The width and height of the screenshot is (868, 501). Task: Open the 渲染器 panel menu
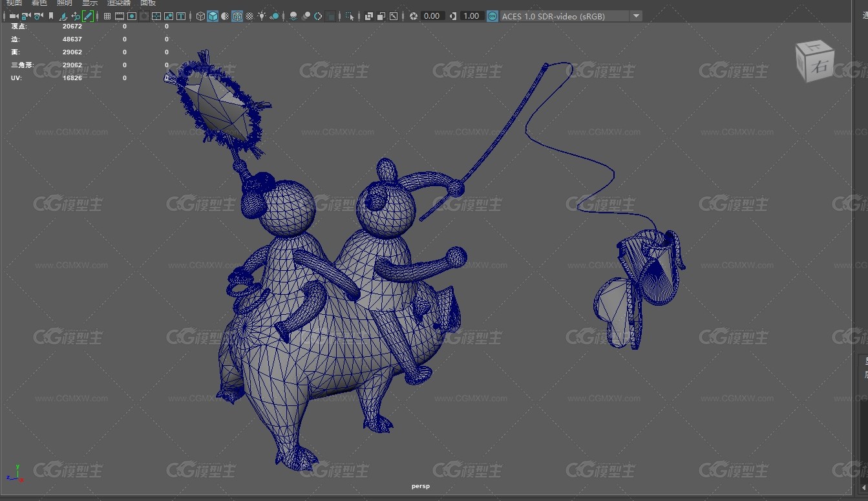(119, 3)
